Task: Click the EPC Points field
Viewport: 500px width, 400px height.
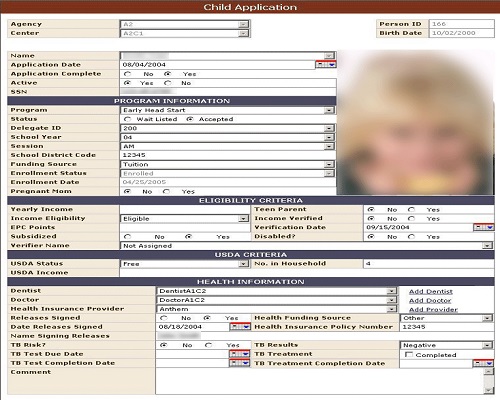Action: coord(185,227)
